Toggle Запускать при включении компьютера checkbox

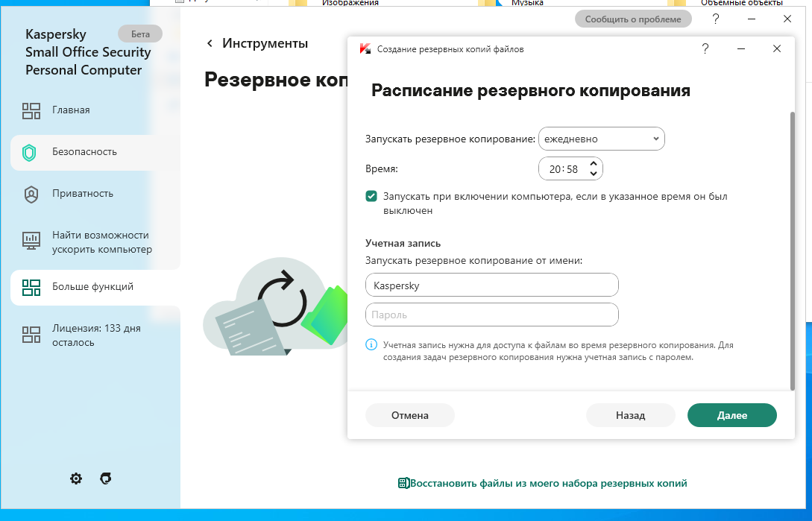coord(371,196)
